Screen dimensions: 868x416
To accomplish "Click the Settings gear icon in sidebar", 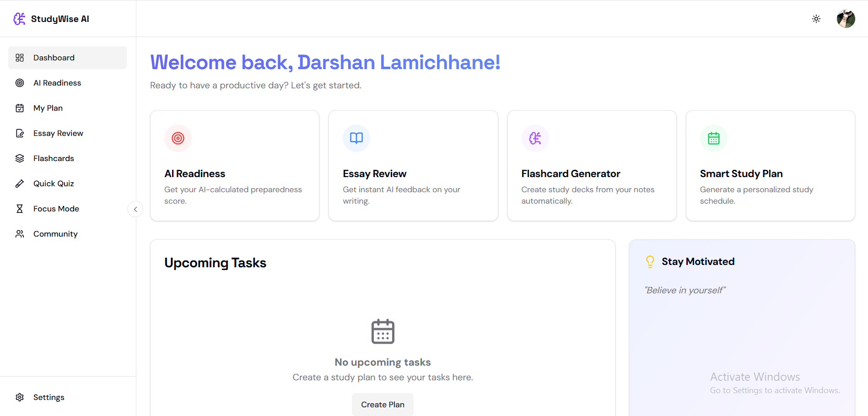I will click(20, 397).
